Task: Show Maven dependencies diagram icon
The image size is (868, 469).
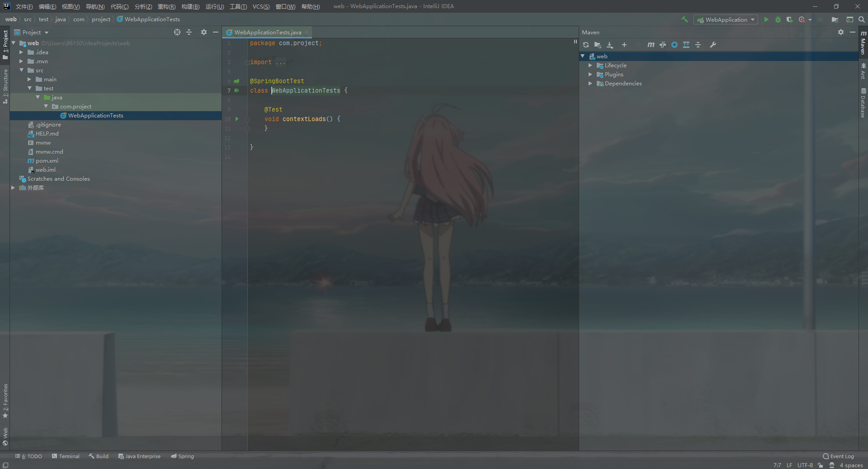Action: tap(686, 45)
